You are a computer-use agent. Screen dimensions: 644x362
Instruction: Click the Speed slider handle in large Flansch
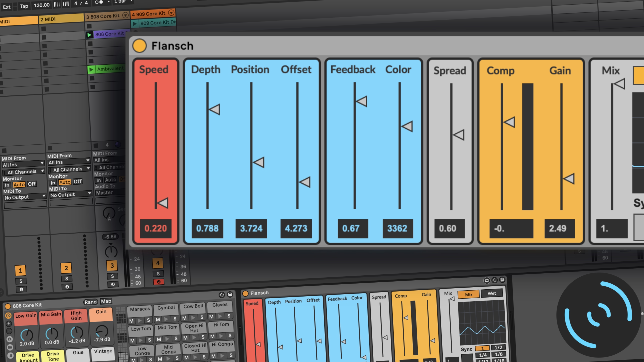pos(163,203)
